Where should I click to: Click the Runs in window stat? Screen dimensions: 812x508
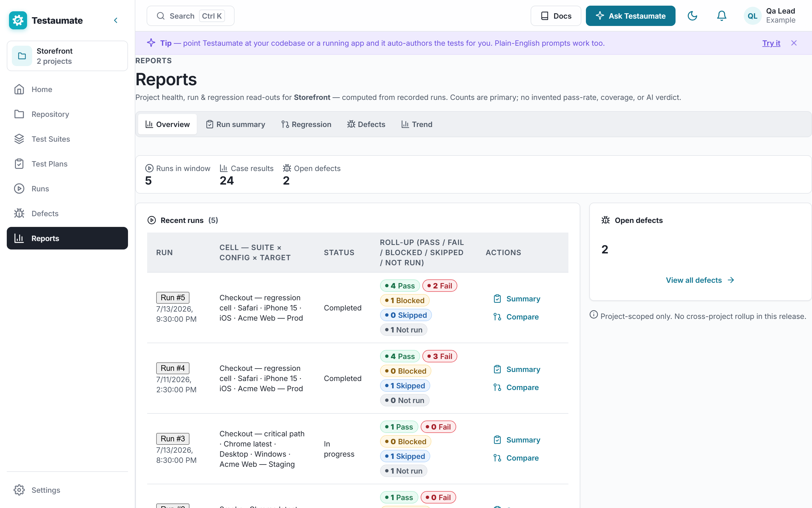pyautogui.click(x=178, y=175)
